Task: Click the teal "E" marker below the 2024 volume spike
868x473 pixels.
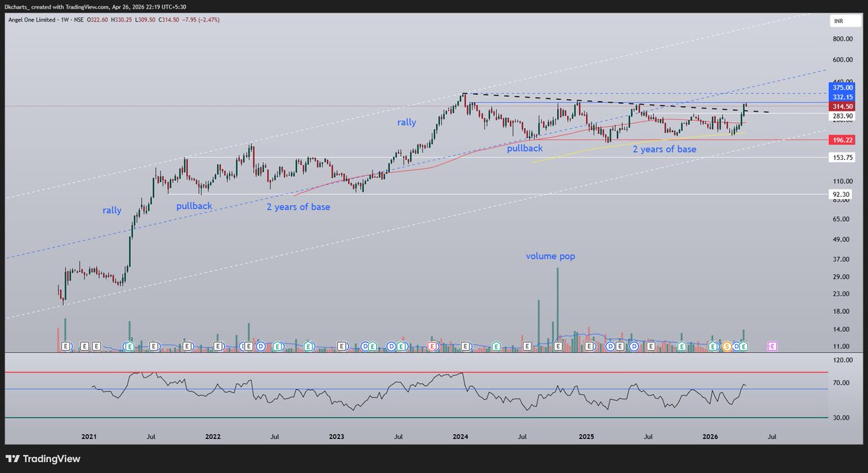Action: [558, 346]
